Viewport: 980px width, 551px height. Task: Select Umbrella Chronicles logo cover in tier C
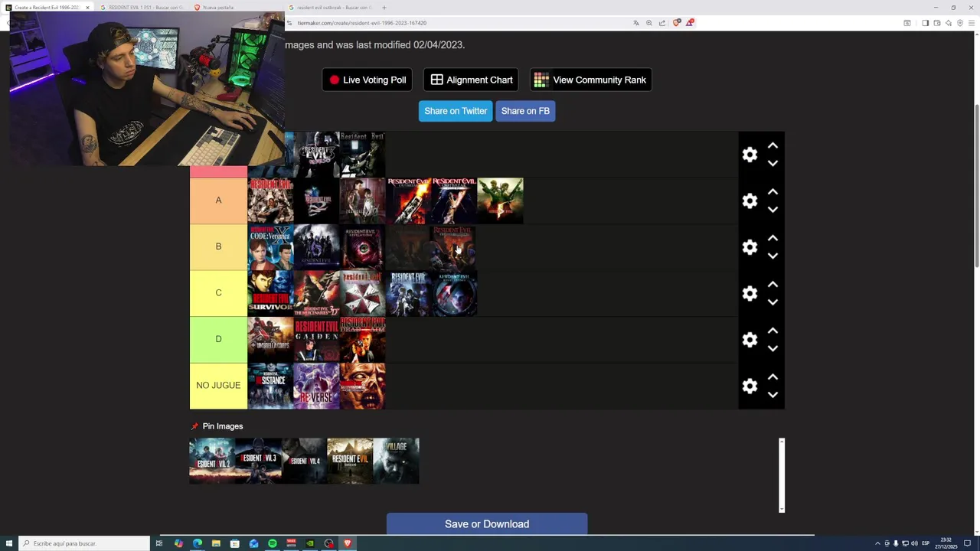coord(362,293)
